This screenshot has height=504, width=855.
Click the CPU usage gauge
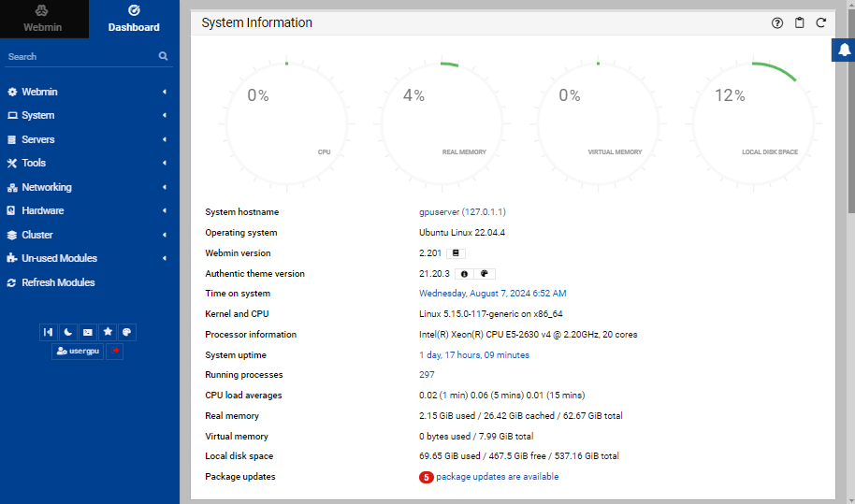coord(287,123)
